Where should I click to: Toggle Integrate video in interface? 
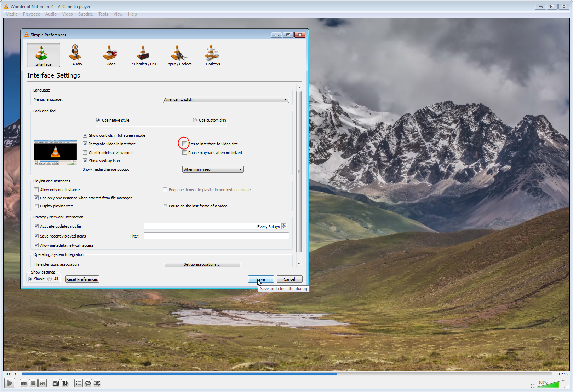pos(85,144)
